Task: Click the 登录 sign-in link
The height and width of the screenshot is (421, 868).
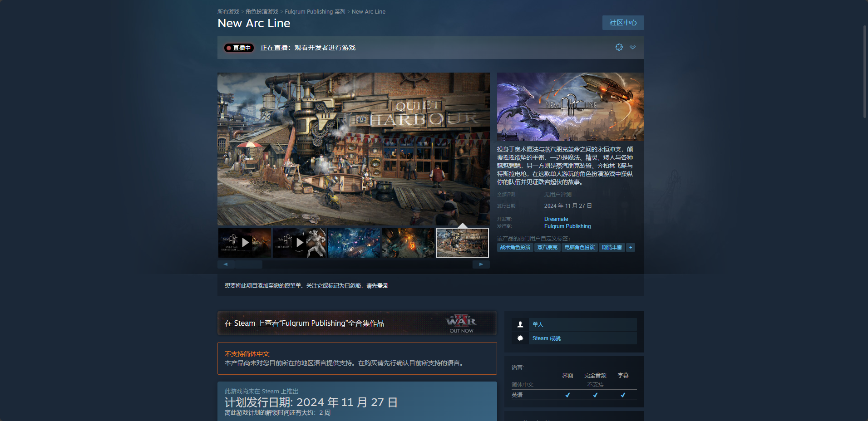Action: point(383,286)
